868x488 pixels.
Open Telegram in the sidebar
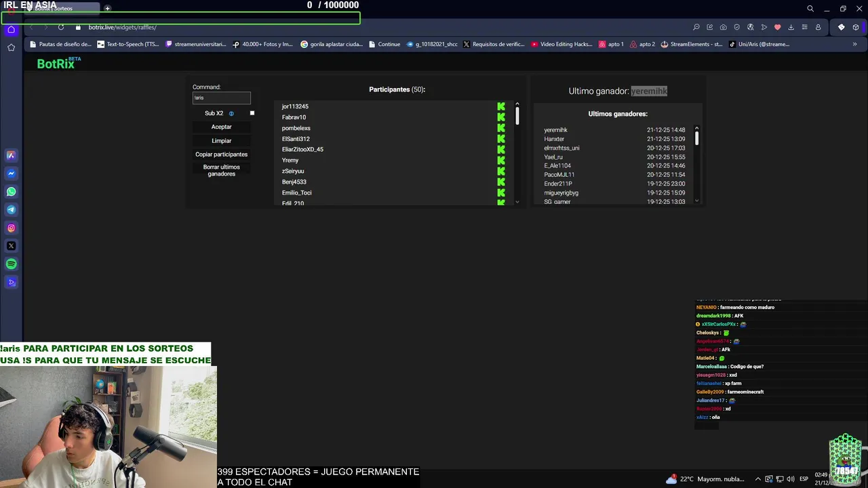(11, 210)
